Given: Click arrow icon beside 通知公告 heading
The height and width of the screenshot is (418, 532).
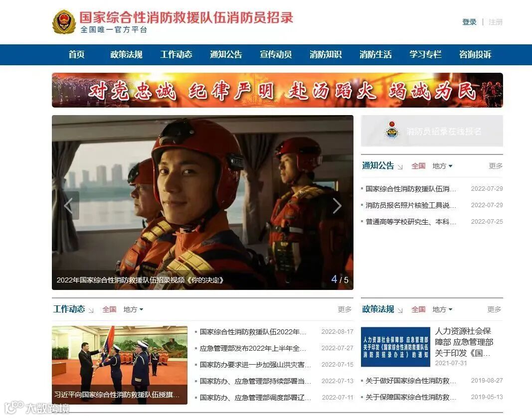Looking at the screenshot, I should [x=400, y=167].
